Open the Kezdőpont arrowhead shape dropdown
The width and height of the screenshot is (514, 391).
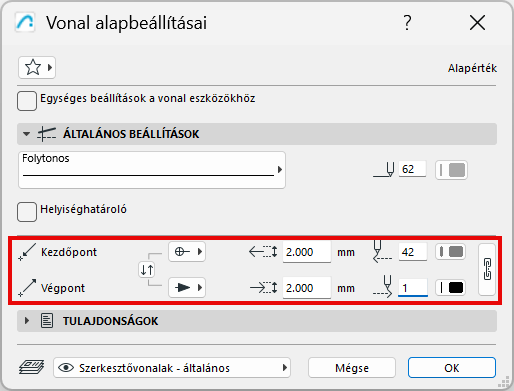[187, 251]
